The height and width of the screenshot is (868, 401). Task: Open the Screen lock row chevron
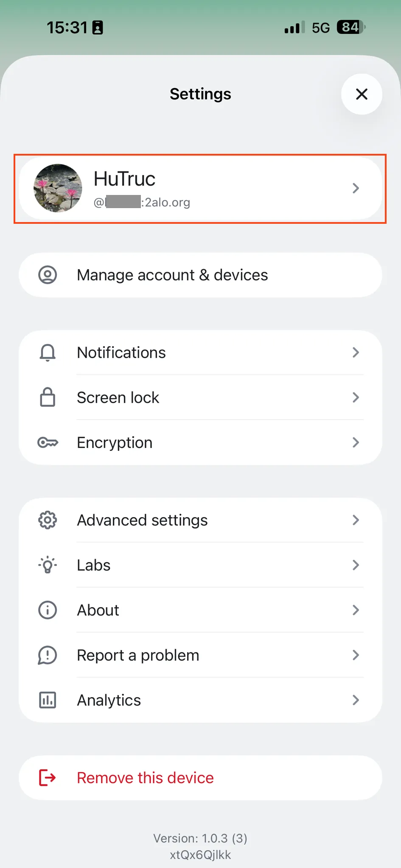pyautogui.click(x=356, y=398)
